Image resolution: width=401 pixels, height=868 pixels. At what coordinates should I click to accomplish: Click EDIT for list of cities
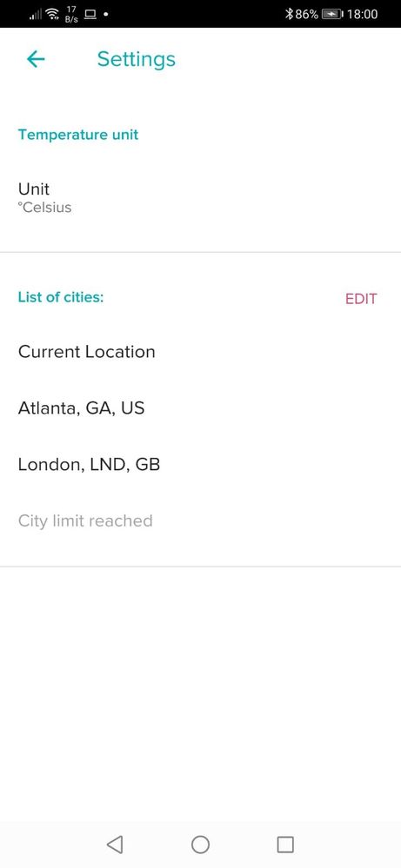click(361, 299)
